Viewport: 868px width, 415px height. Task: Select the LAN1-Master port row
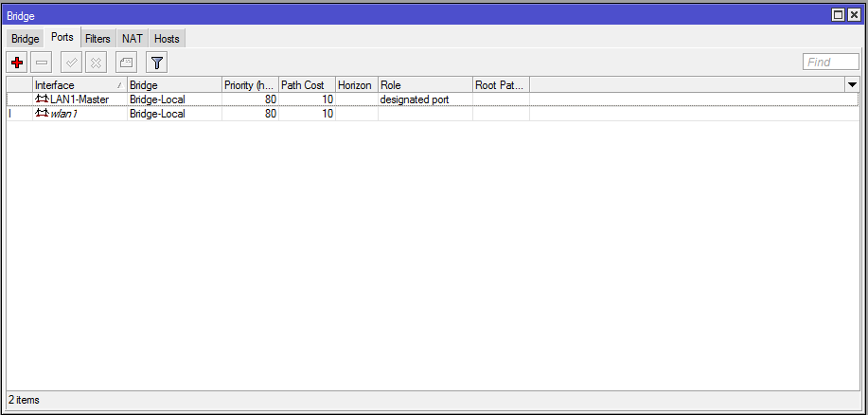(x=237, y=99)
